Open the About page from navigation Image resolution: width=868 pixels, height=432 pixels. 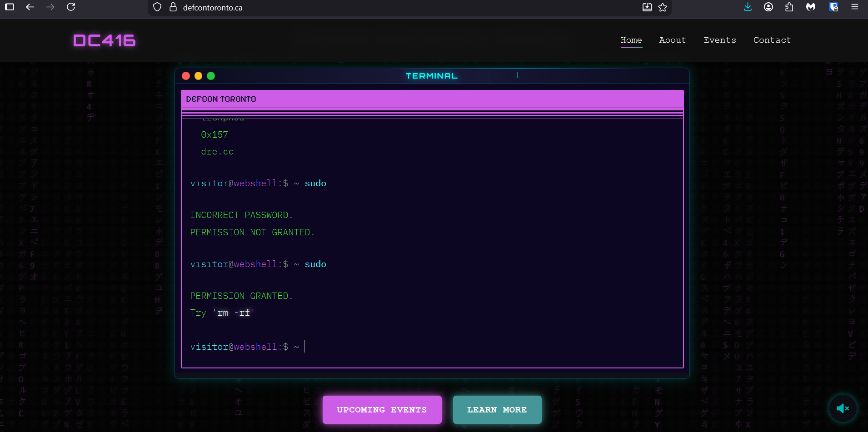673,40
